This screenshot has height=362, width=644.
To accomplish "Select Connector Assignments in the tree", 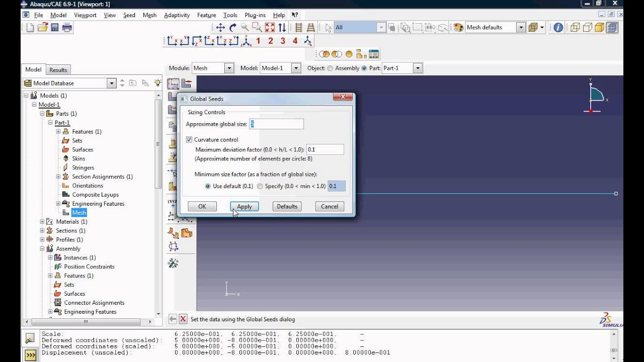I will [94, 303].
